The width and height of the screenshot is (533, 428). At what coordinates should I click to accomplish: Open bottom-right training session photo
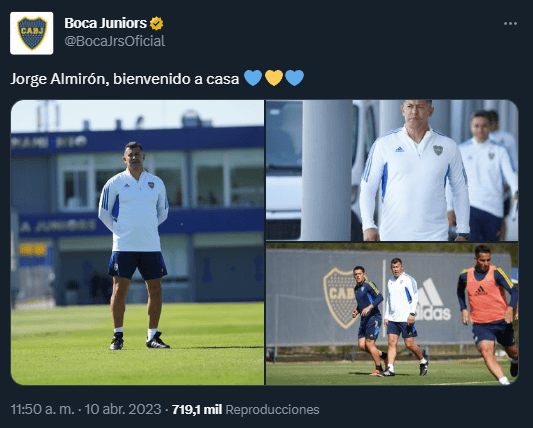tap(392, 314)
